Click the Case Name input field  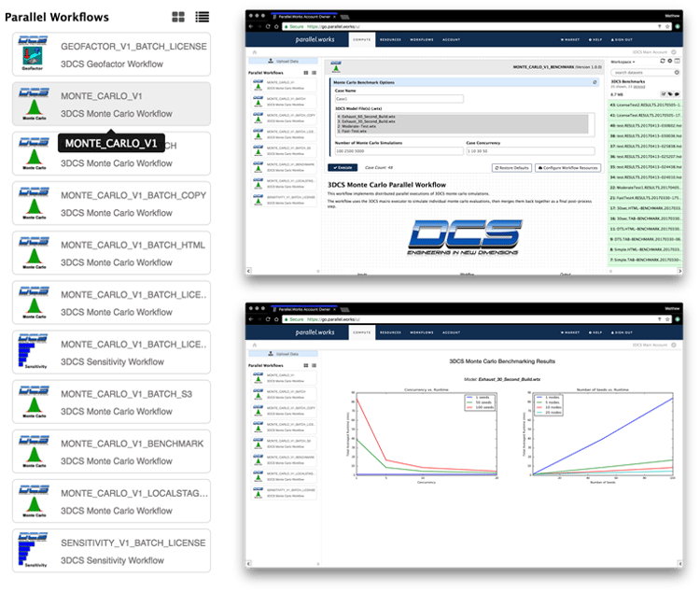pyautogui.click(x=399, y=98)
